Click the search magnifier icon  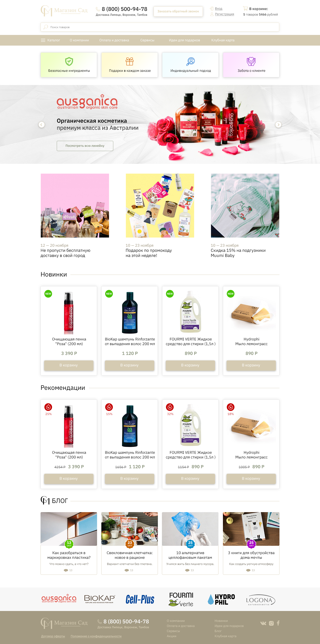pos(46,27)
